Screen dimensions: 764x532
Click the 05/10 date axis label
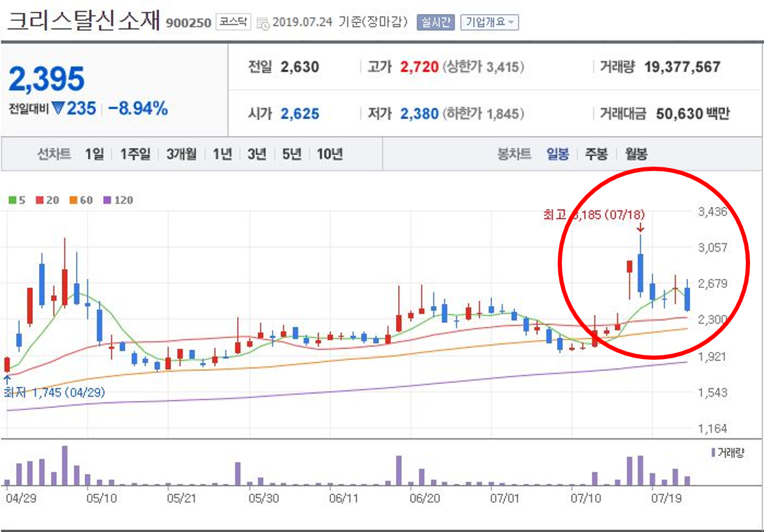click(101, 499)
